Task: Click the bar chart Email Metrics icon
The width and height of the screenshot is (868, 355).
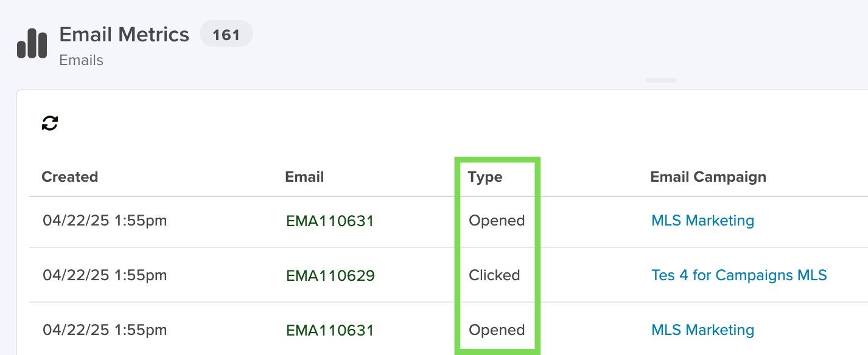Action: tap(32, 44)
